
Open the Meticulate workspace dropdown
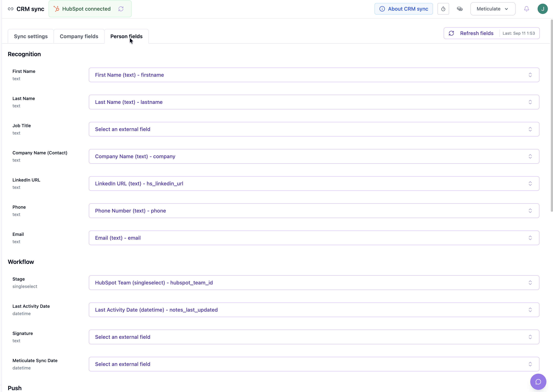pos(493,9)
